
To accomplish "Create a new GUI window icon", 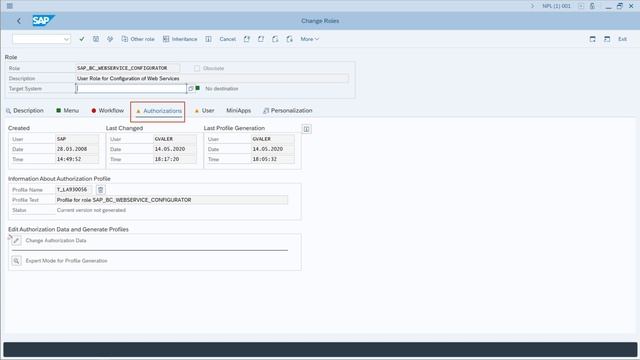I will point(593,39).
